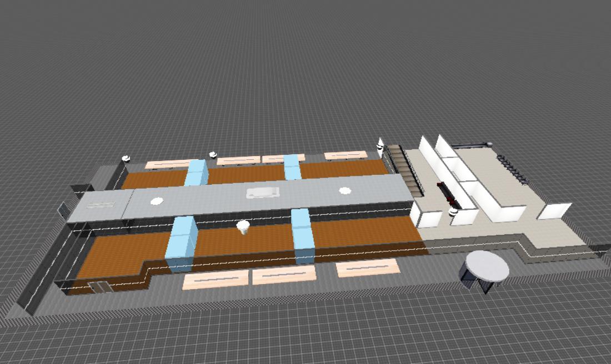Image resolution: width=611 pixels, height=364 pixels.
Task: Select the long dark pipe behind white walls
Action: [471, 145]
